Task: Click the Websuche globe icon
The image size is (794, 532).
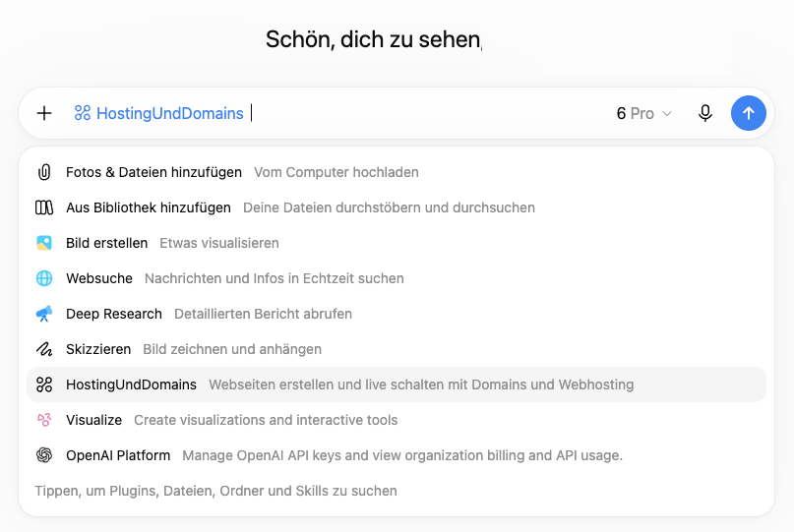Action: coord(44,278)
